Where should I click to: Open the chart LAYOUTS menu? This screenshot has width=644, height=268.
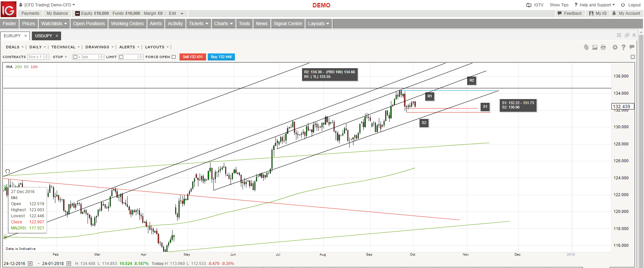pyautogui.click(x=157, y=47)
